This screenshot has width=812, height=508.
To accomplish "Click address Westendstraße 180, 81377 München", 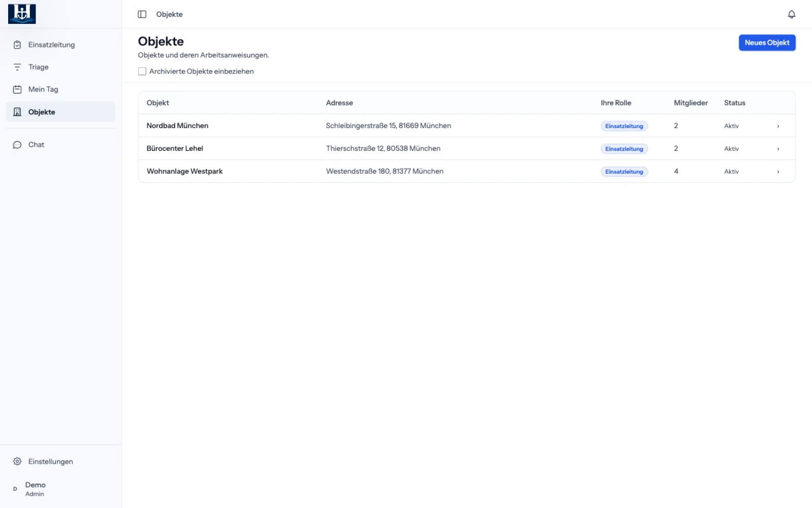I will 385,171.
